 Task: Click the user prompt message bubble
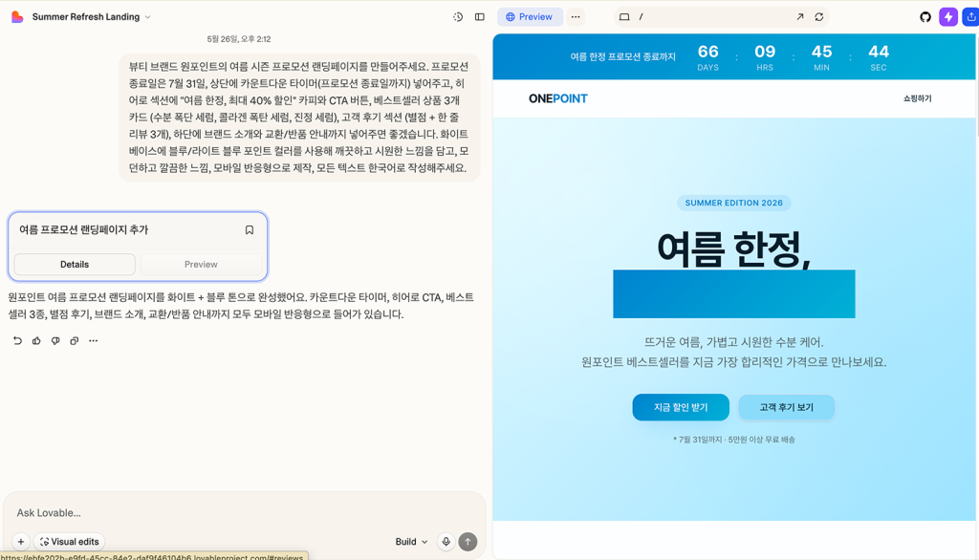click(299, 118)
